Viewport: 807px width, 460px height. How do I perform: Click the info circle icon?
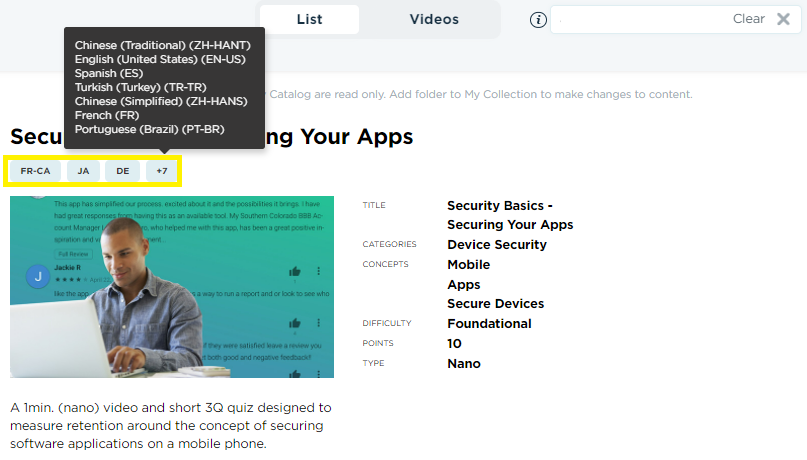click(538, 20)
